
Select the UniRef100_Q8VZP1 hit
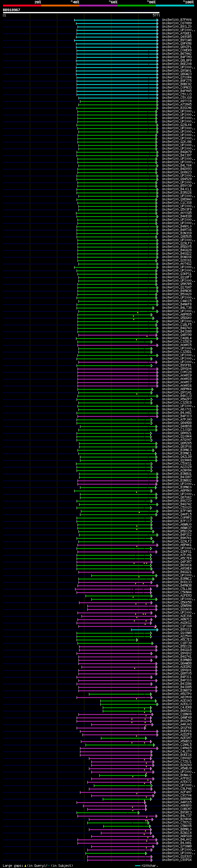coord(177,47)
